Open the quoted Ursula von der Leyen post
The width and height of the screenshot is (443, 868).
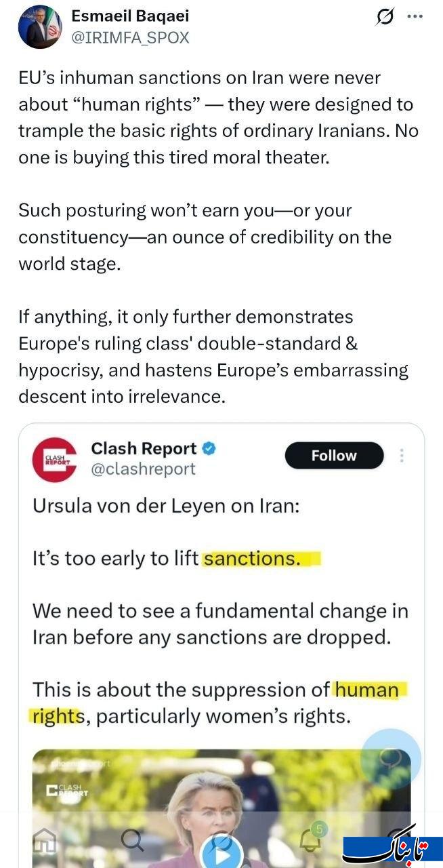tap(221, 610)
